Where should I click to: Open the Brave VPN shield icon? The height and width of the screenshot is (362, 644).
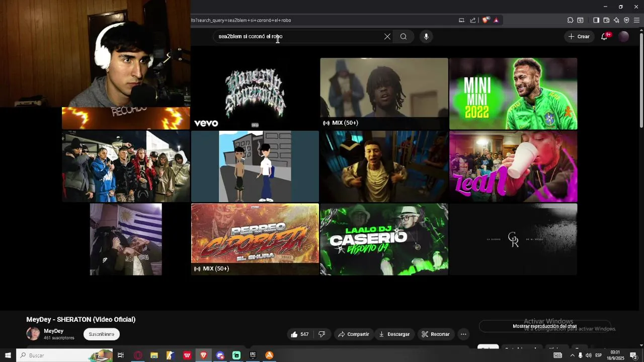coord(626,20)
